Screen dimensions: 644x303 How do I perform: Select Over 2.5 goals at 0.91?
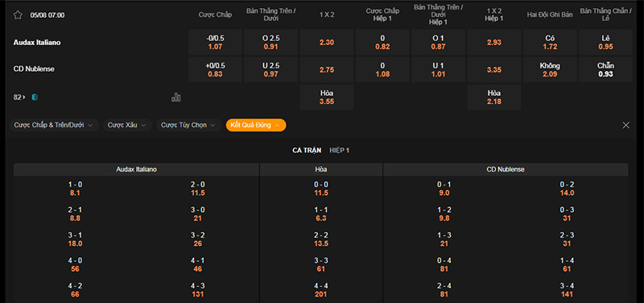(x=270, y=43)
